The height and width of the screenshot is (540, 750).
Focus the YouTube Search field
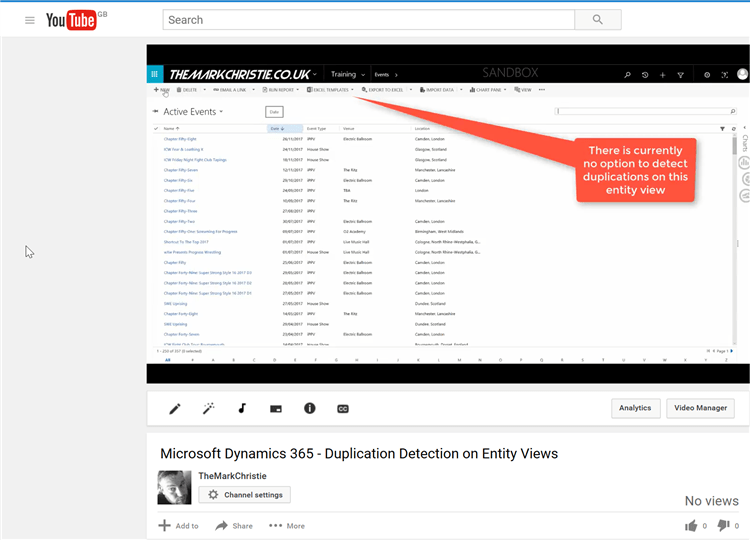coord(368,20)
